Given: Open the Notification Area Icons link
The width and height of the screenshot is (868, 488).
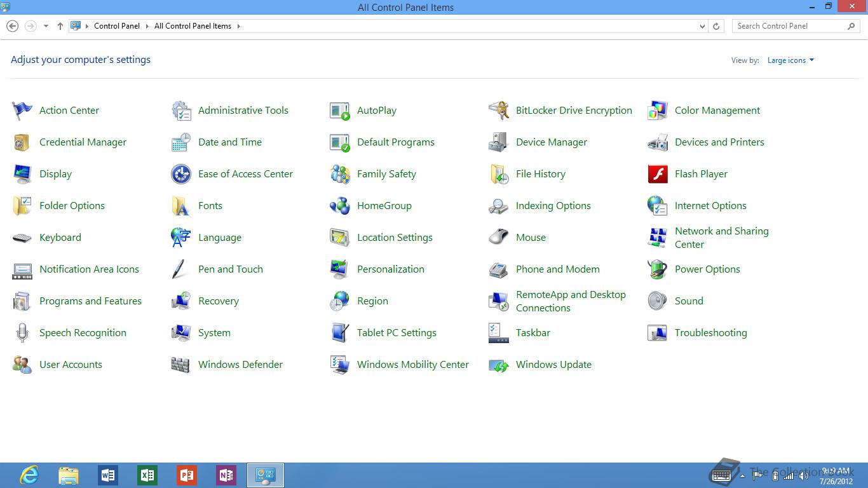Looking at the screenshot, I should 89,269.
